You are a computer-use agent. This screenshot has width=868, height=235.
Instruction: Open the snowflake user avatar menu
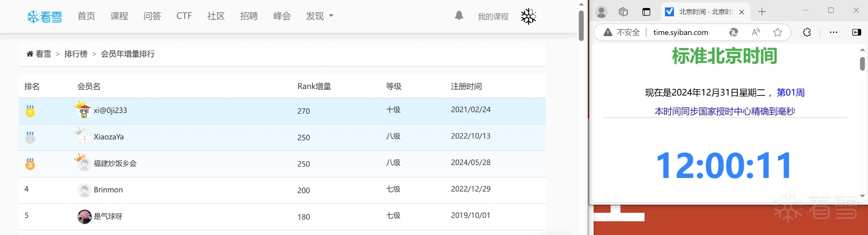click(528, 16)
